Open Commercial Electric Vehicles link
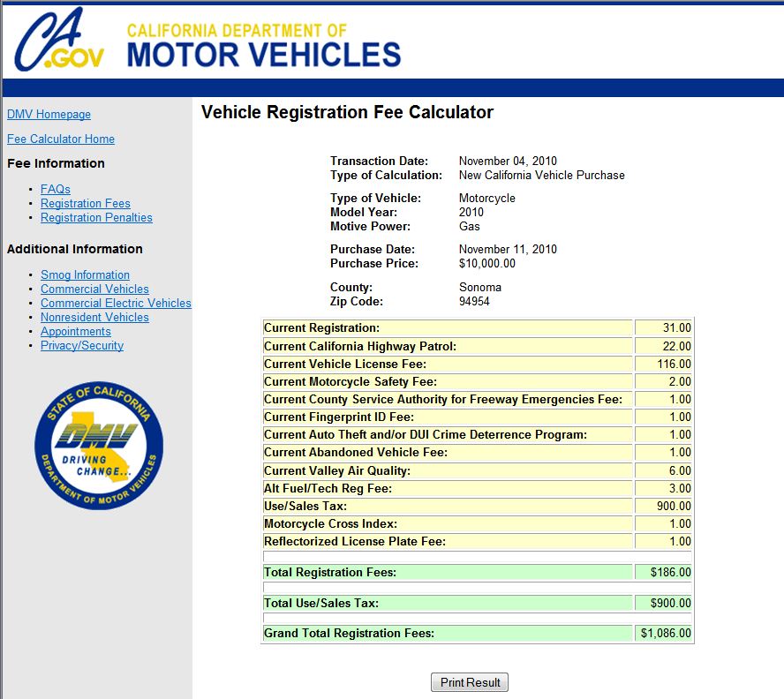This screenshot has width=784, height=699. pyautogui.click(x=116, y=303)
